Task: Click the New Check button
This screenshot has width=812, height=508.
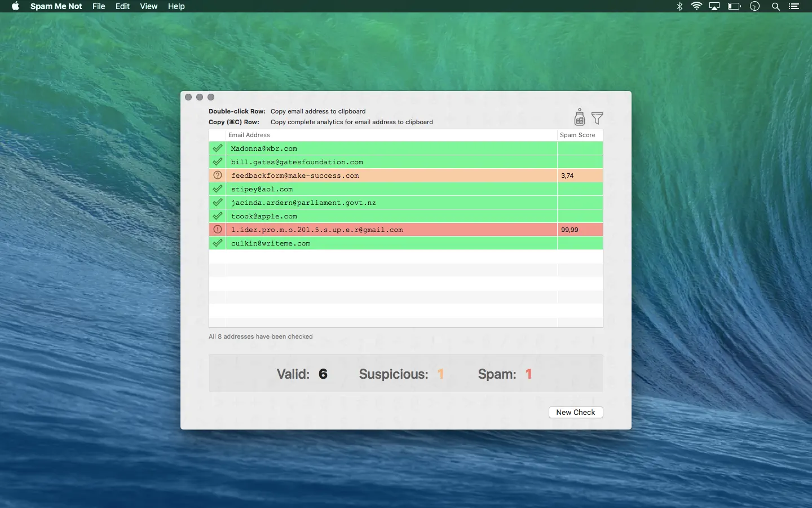Action: [576, 413]
